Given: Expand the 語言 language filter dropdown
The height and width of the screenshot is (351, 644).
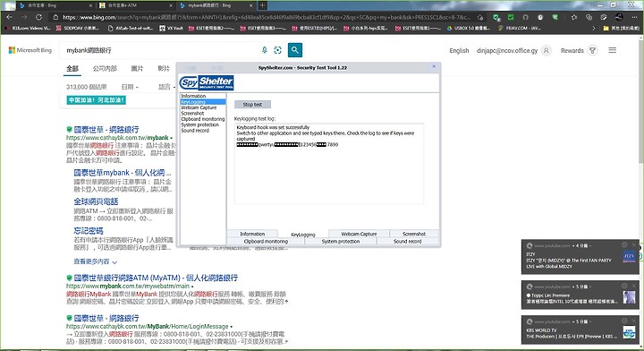Looking at the screenshot, I should [x=166, y=87].
